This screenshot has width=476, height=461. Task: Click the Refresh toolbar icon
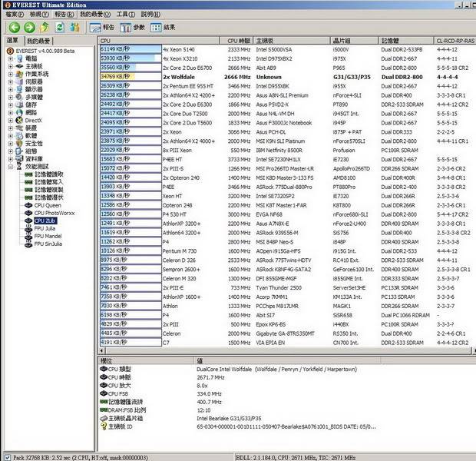click(x=60, y=28)
